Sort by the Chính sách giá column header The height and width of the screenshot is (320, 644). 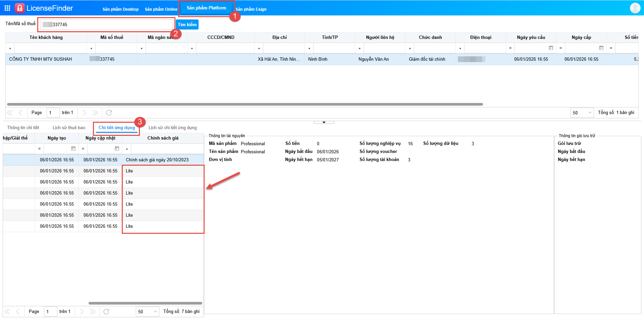[x=163, y=138]
